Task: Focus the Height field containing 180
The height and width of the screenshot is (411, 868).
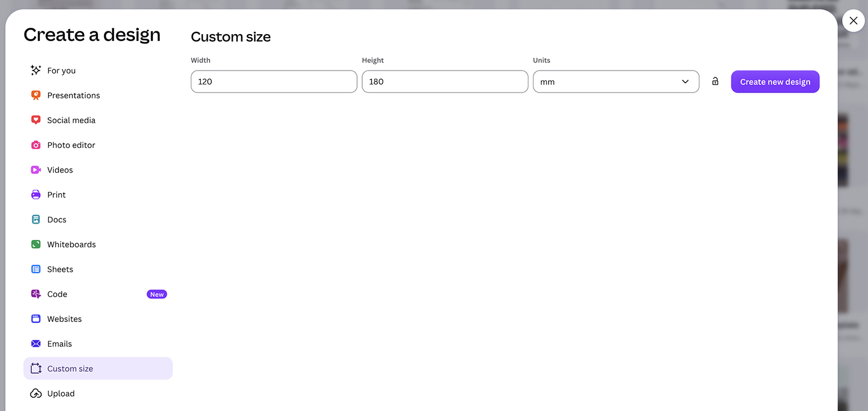Action: click(x=445, y=82)
